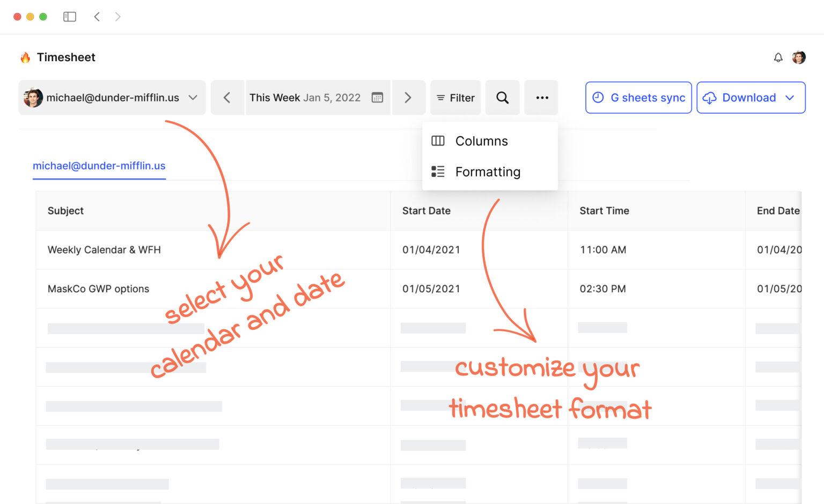Image resolution: width=824 pixels, height=504 pixels.
Task: Switch to michael@dunder-mifflin.us tab
Action: (99, 166)
